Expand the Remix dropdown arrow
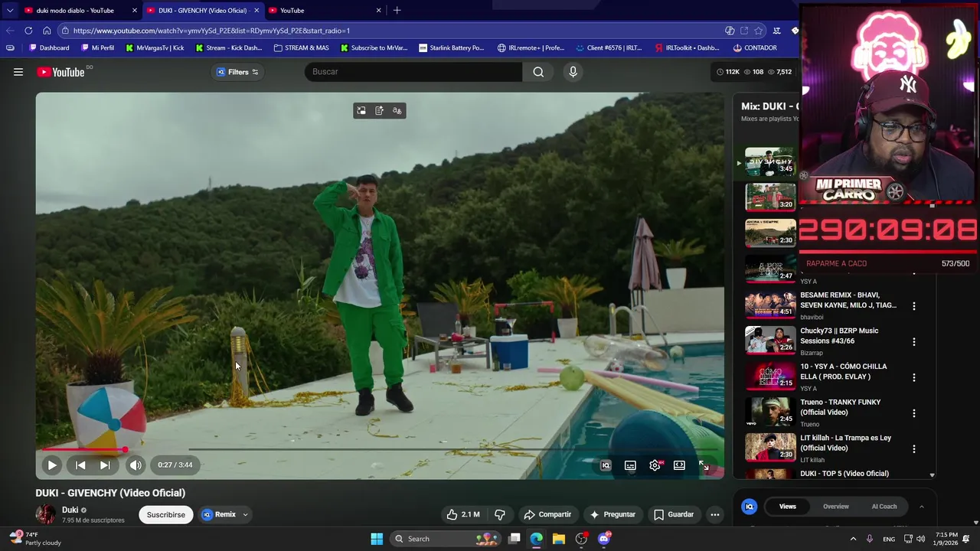This screenshot has width=980, height=551. click(246, 514)
